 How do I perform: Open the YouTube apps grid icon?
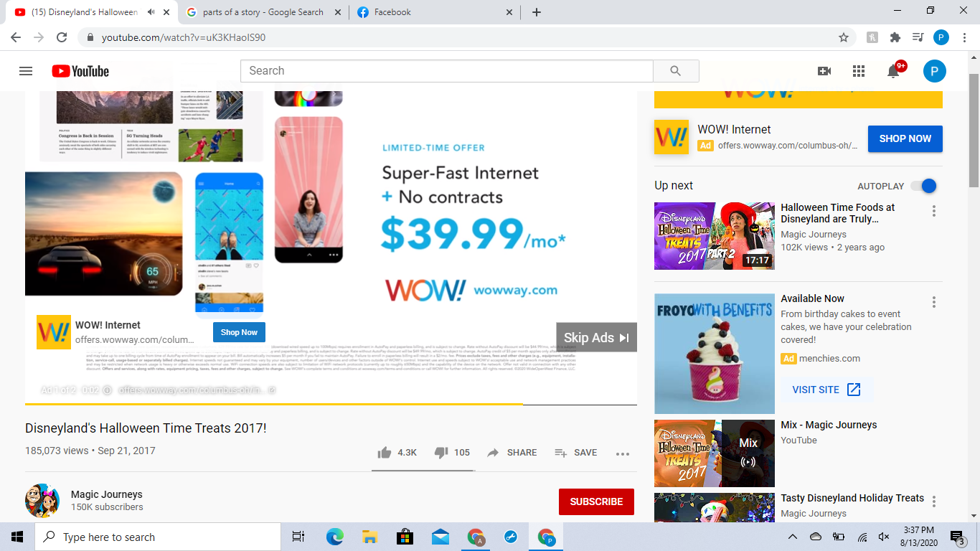click(x=859, y=71)
